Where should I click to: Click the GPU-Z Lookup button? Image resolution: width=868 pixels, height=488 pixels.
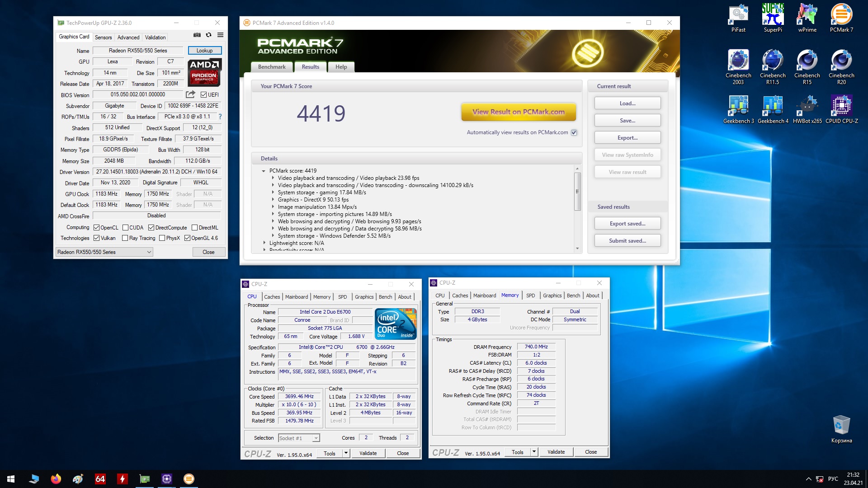tap(204, 51)
